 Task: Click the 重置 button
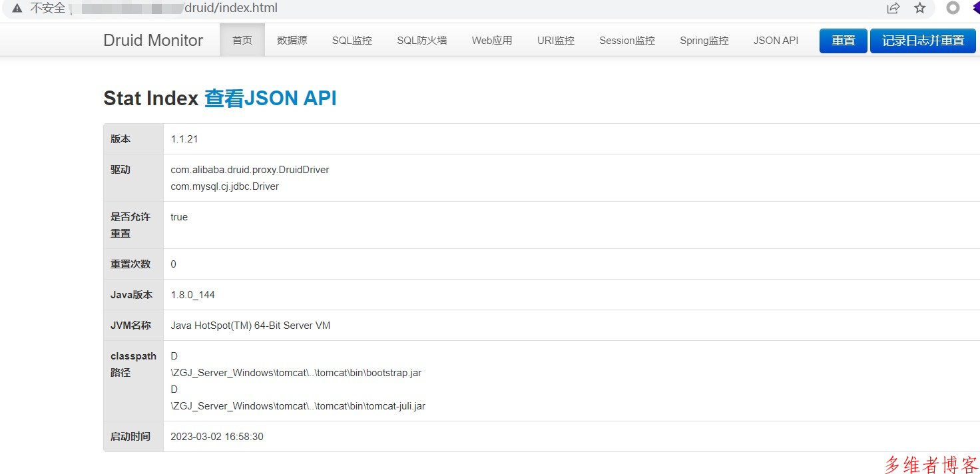[844, 41]
